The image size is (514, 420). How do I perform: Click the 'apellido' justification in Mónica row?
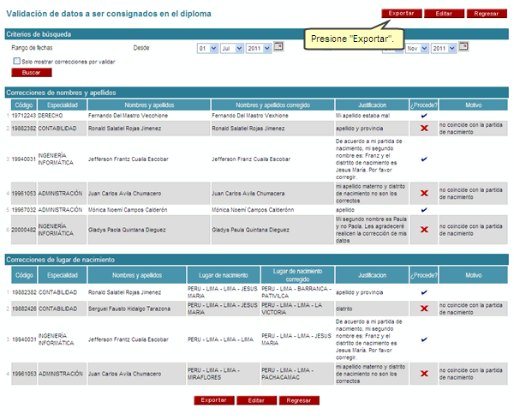pos(345,209)
